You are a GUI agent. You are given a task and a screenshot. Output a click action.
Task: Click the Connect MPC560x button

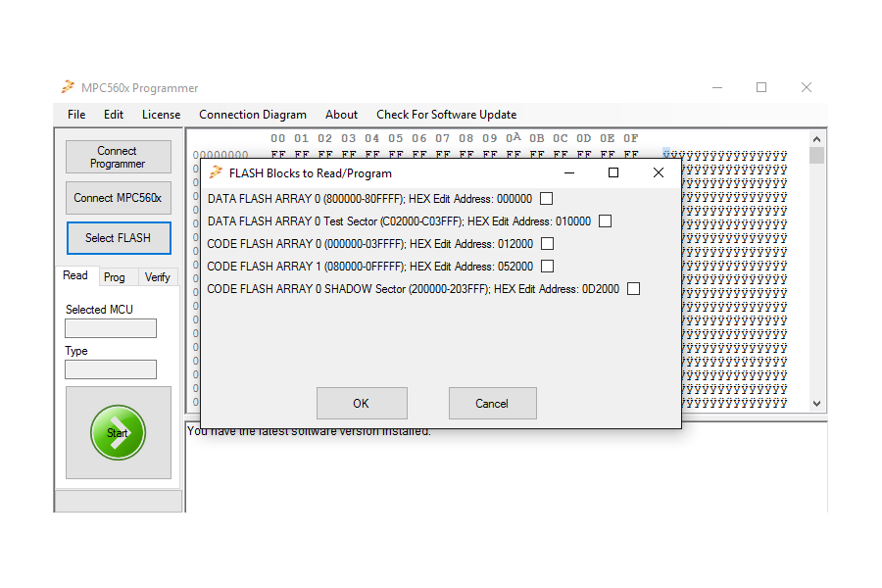(119, 198)
